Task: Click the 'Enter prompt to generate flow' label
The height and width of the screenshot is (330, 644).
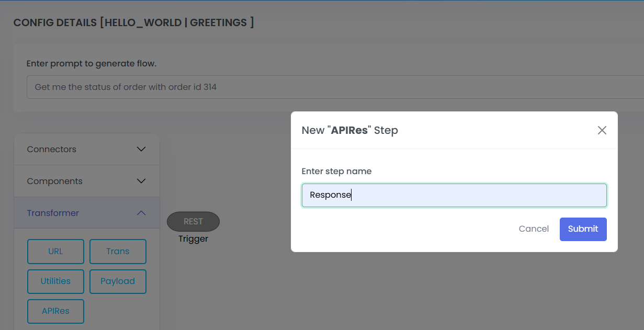Action: click(x=92, y=64)
